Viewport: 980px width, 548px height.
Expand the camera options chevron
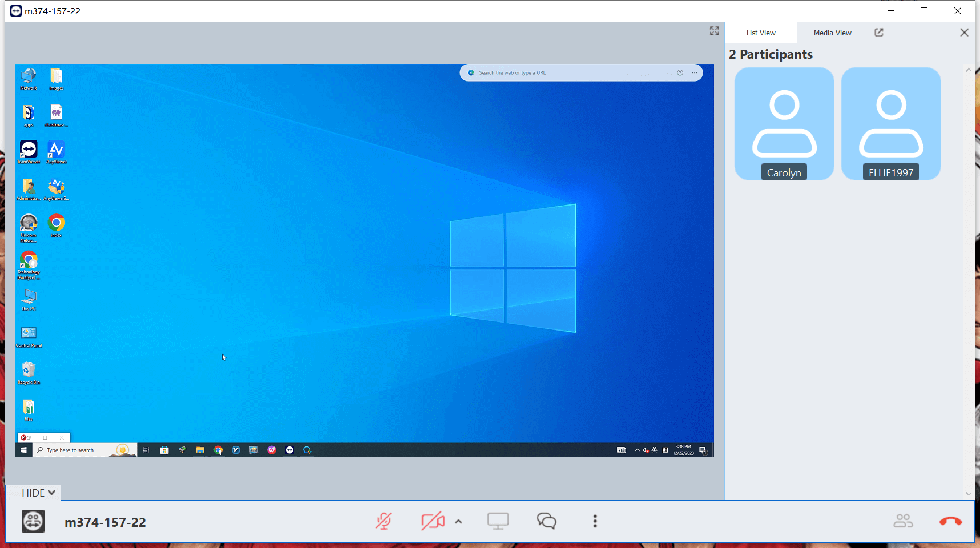[458, 522]
